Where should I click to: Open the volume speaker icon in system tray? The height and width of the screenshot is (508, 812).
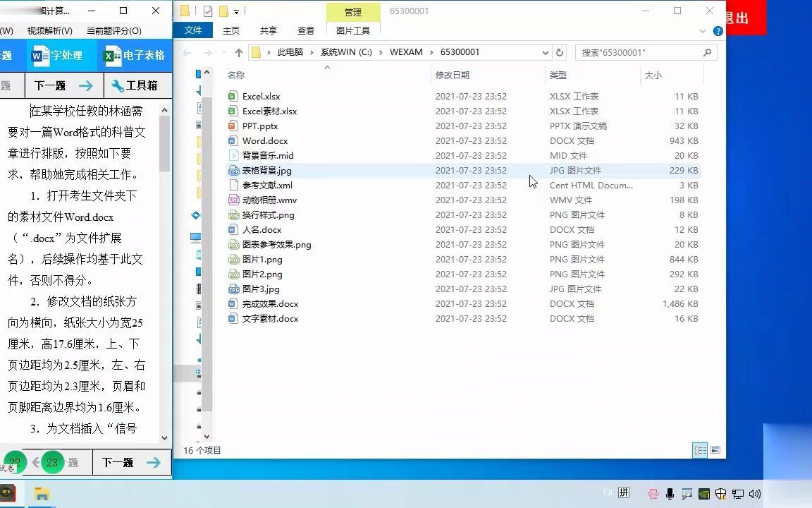pyautogui.click(x=755, y=493)
